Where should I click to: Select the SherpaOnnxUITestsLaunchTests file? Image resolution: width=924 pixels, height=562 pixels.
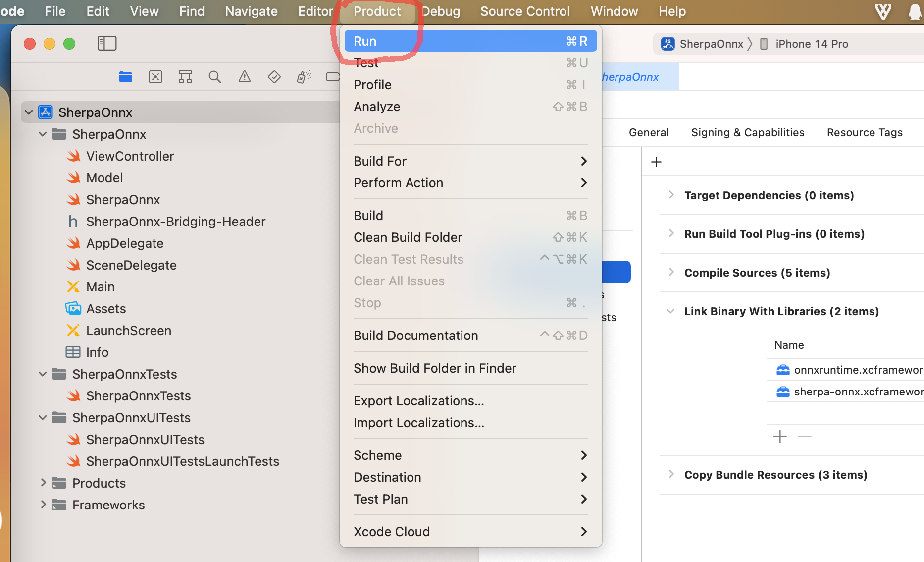click(x=183, y=461)
